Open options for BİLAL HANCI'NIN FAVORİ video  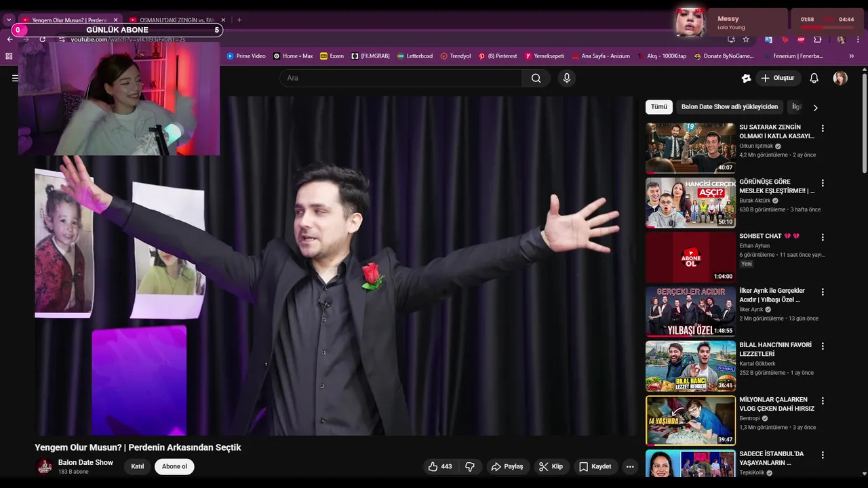[x=823, y=346]
